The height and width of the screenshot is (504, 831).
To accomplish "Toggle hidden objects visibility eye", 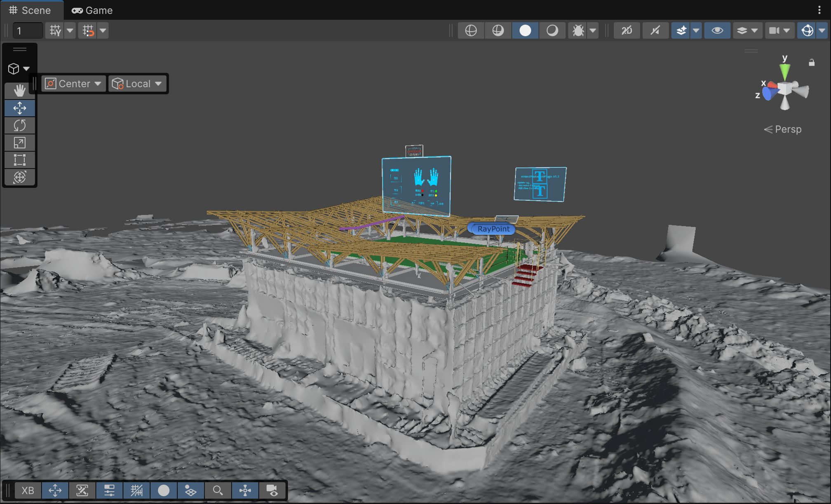I will (x=717, y=30).
